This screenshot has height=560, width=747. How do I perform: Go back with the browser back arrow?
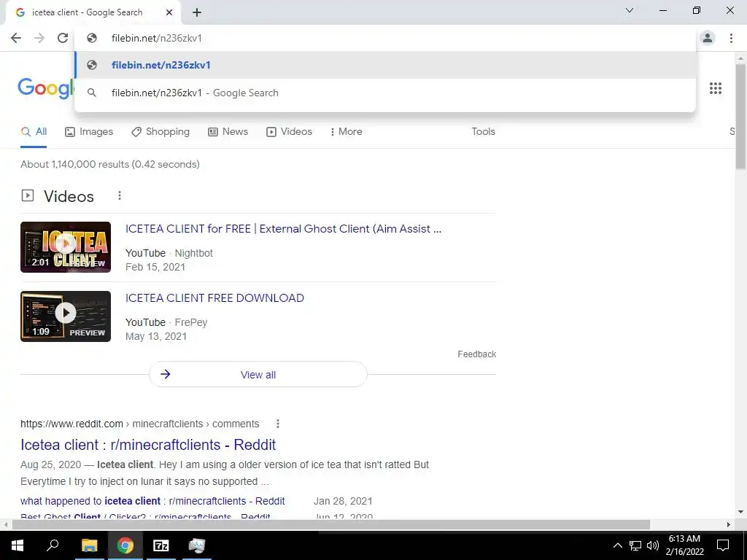(x=16, y=38)
